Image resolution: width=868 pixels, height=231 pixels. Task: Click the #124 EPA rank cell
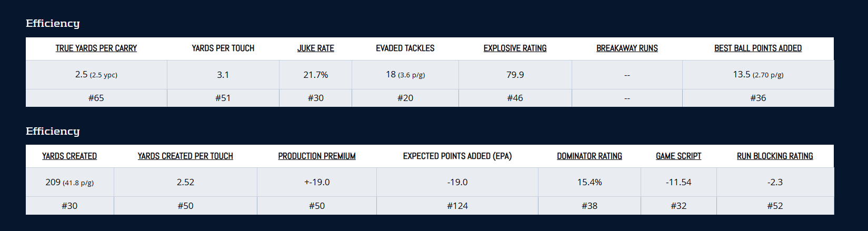[x=457, y=206]
